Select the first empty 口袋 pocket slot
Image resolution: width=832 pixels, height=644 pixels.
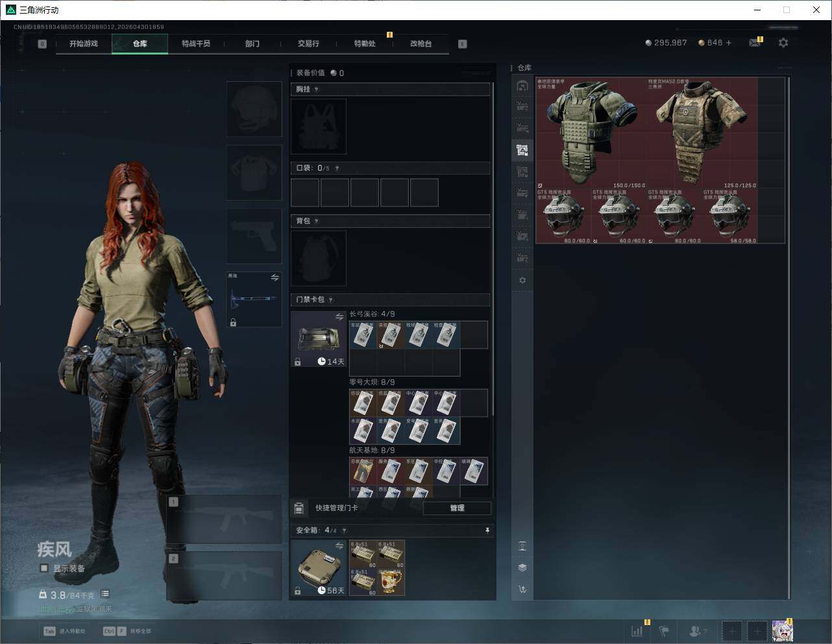point(305,193)
